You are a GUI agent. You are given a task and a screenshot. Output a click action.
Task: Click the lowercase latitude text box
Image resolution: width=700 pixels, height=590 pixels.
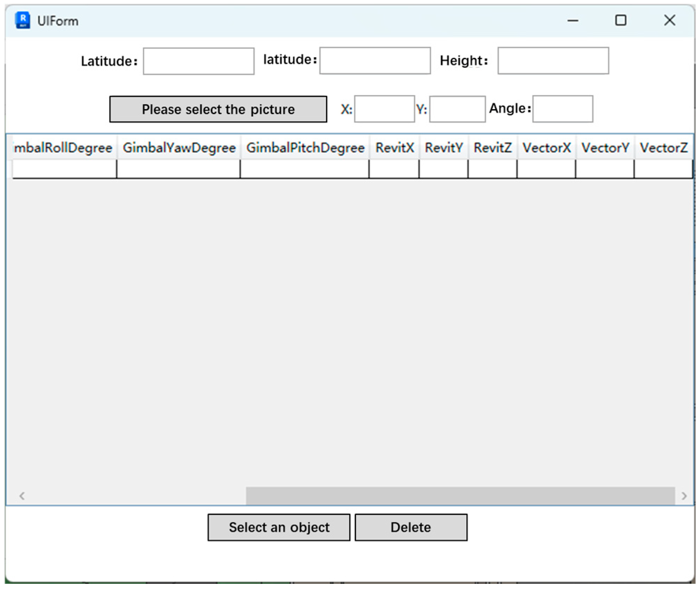coord(375,61)
